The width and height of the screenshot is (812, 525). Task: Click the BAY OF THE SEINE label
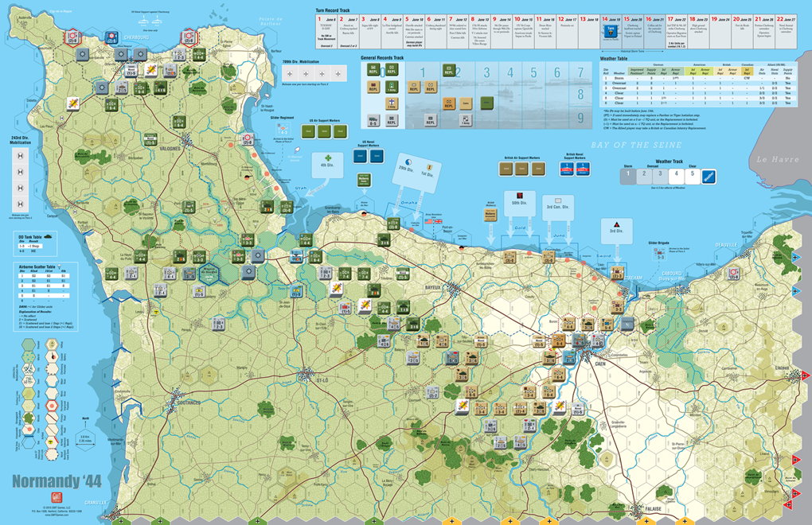coord(636,145)
